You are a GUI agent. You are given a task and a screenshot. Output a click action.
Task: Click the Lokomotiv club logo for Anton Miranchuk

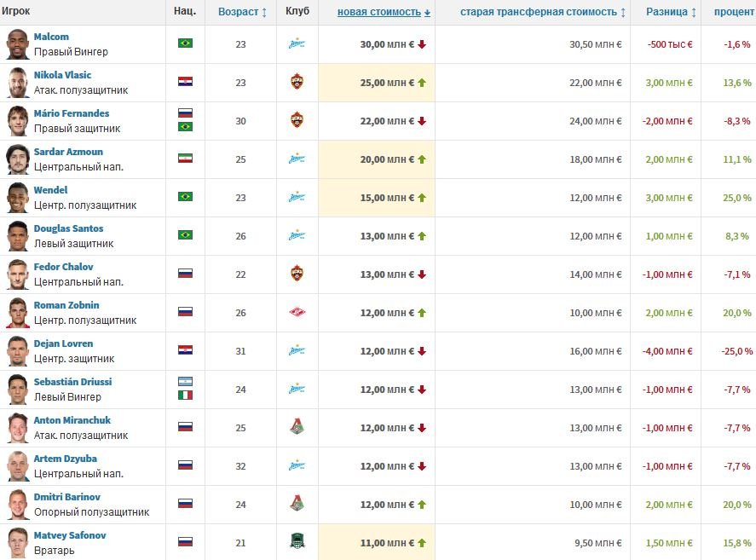tap(297, 428)
